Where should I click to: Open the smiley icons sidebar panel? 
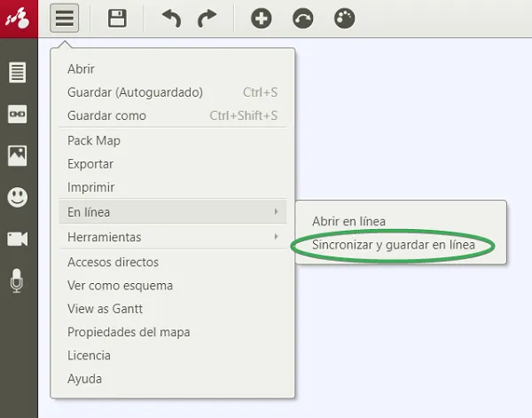coord(18,197)
